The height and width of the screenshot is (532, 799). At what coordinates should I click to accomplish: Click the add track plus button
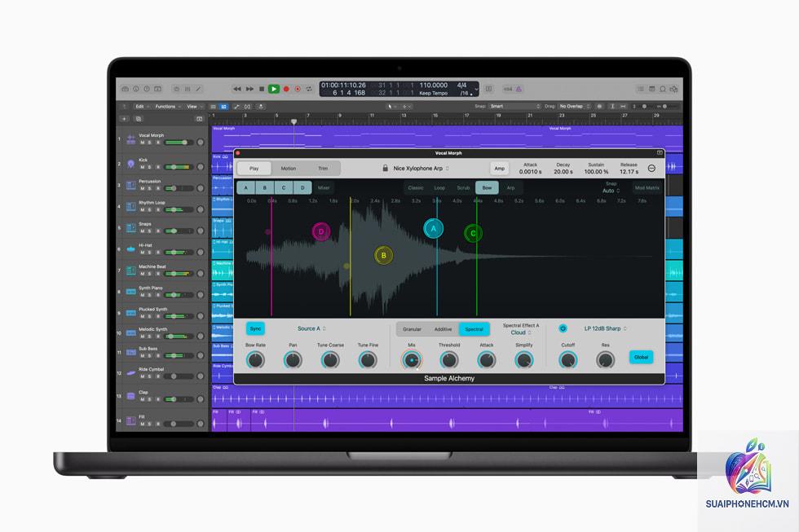[124, 119]
